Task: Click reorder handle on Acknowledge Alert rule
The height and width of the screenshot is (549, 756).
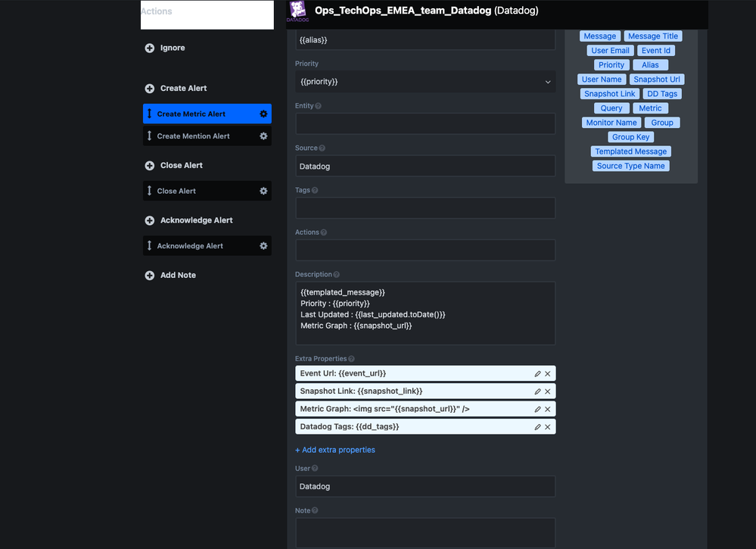Action: point(150,245)
